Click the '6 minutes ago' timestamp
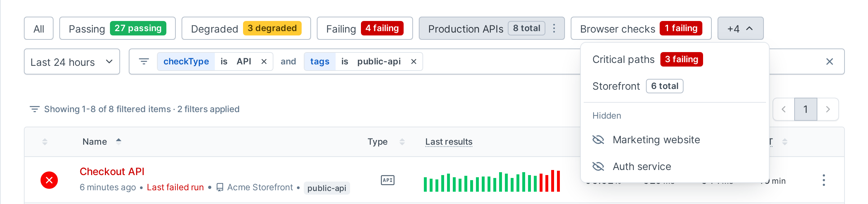 tap(108, 187)
